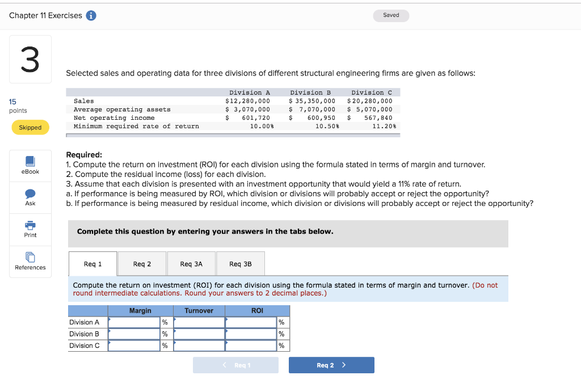This screenshot has width=581, height=392.
Task: Switch to the Req 2 tab
Action: (141, 263)
